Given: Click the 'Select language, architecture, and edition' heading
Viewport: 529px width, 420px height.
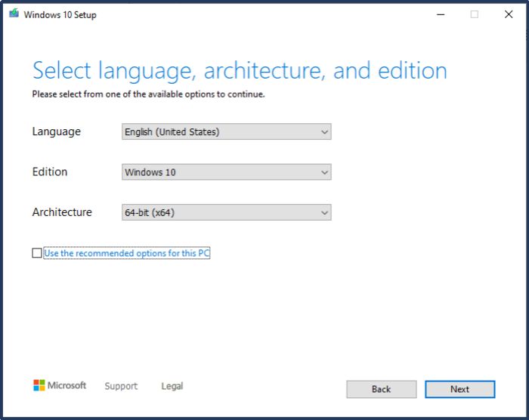Looking at the screenshot, I should tap(240, 71).
